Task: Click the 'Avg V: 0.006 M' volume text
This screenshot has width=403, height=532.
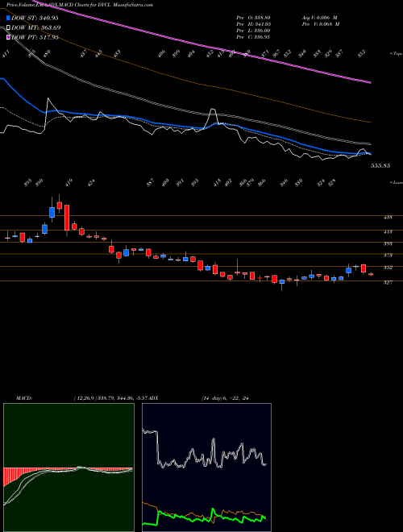Action: click(x=319, y=18)
